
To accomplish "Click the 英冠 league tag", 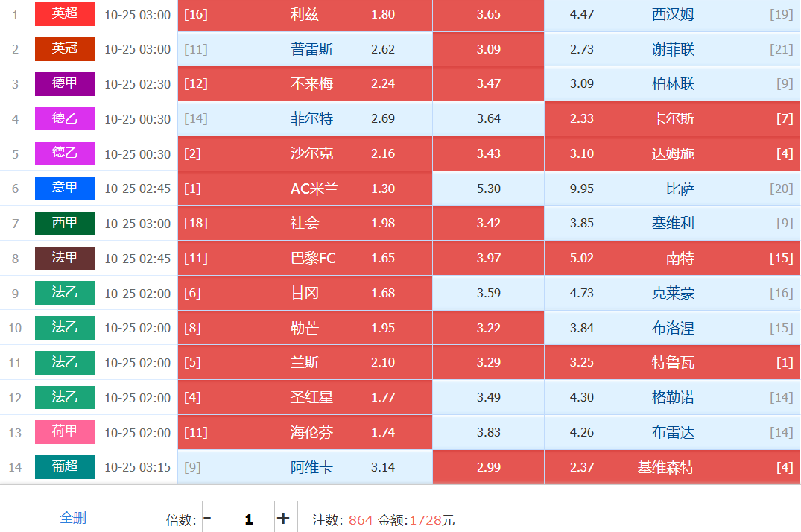I will point(65,49).
